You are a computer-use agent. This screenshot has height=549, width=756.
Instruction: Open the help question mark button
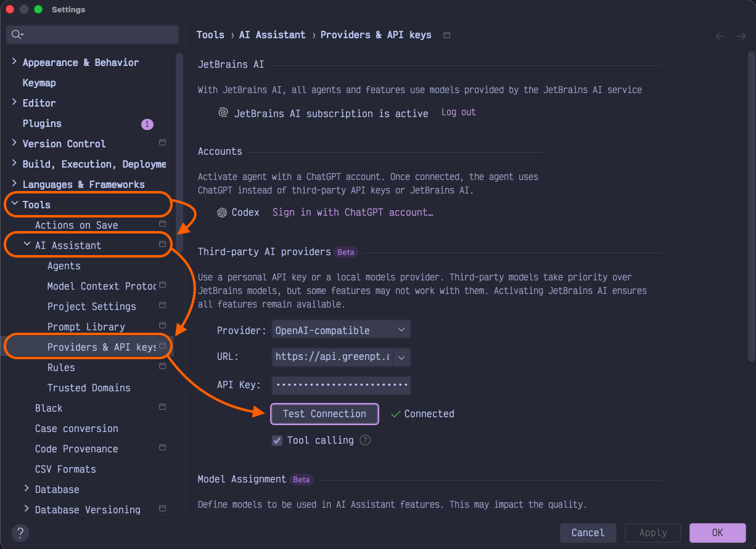[20, 533]
